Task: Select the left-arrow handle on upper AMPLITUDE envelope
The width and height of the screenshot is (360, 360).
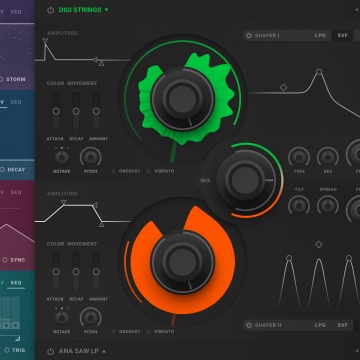Action: (95, 60)
